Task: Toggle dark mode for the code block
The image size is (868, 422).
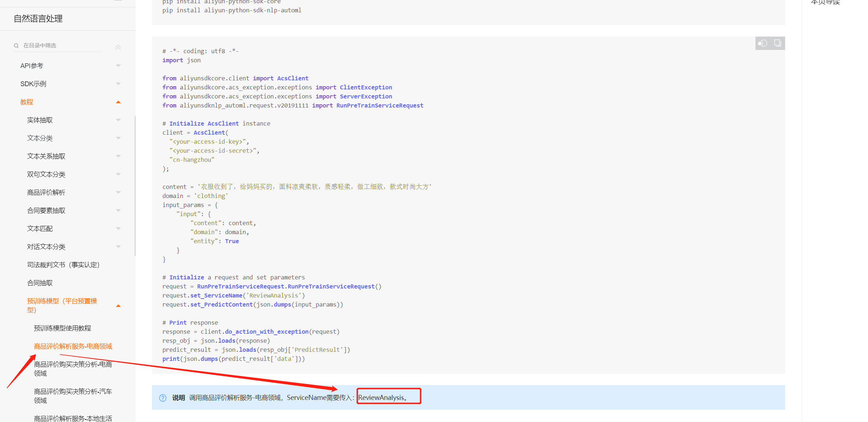Action: point(763,43)
